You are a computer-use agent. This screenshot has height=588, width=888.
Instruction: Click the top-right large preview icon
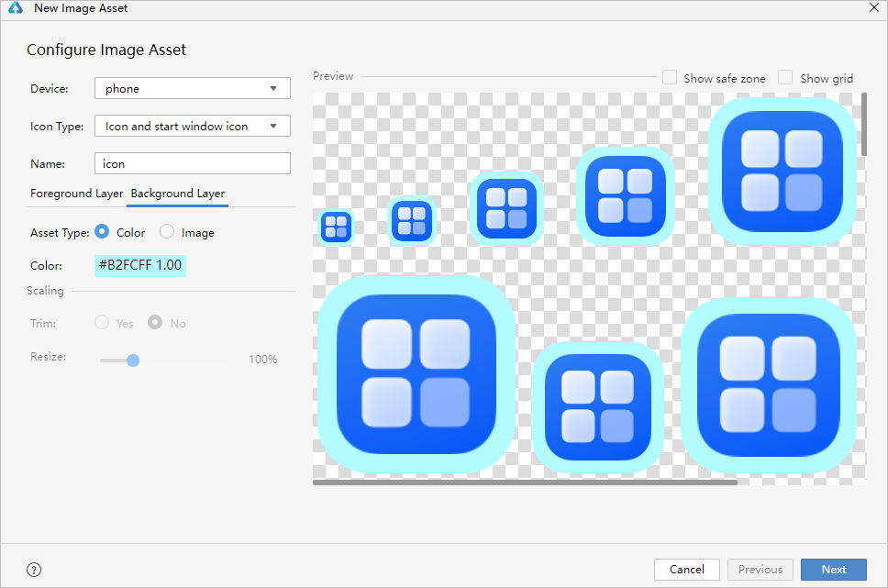click(x=782, y=171)
